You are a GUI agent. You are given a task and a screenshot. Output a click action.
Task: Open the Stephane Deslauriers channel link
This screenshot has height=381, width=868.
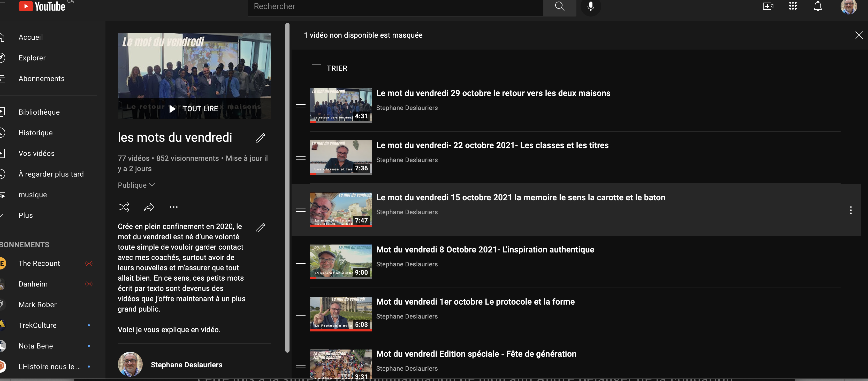point(186,365)
